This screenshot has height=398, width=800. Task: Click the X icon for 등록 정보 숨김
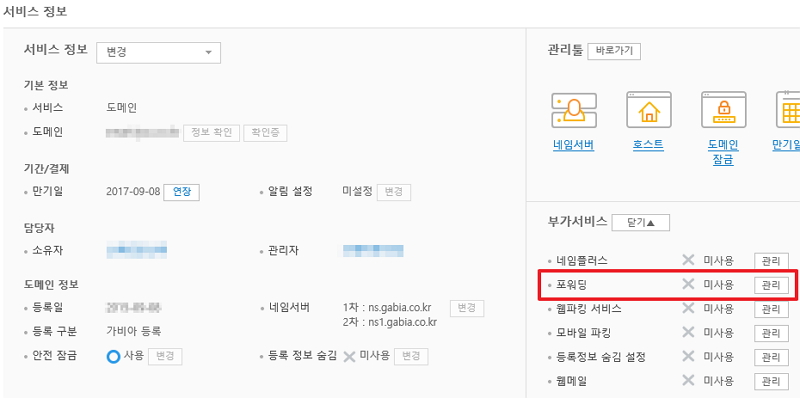click(349, 356)
